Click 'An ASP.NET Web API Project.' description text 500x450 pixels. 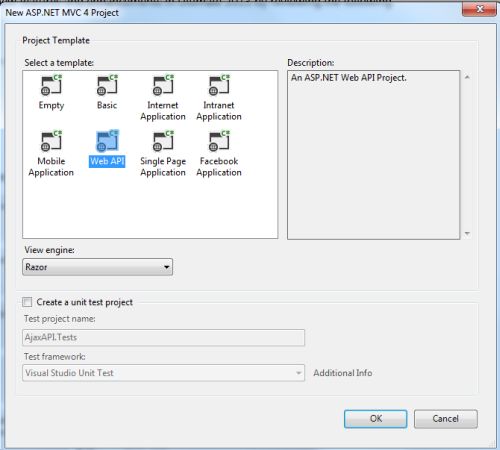click(349, 78)
